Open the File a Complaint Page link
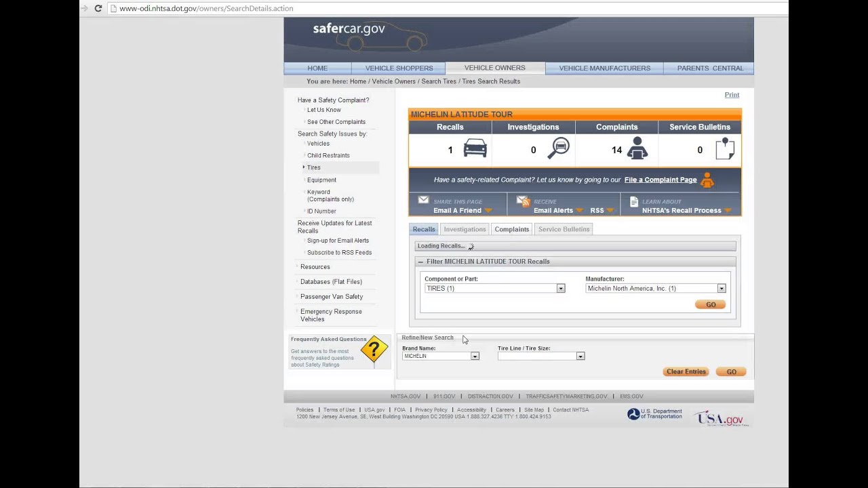Viewport: 868px width, 488px height. tap(660, 180)
